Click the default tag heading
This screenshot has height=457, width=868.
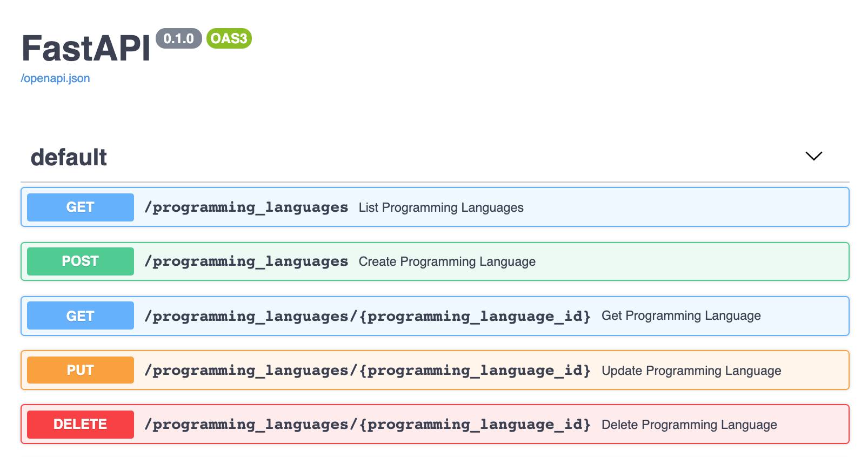click(69, 157)
